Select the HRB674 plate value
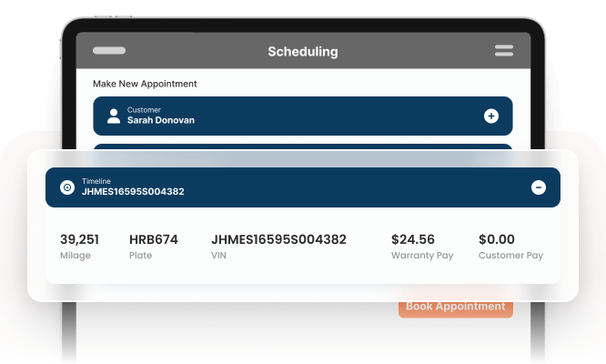The height and width of the screenshot is (364, 606). pos(153,240)
